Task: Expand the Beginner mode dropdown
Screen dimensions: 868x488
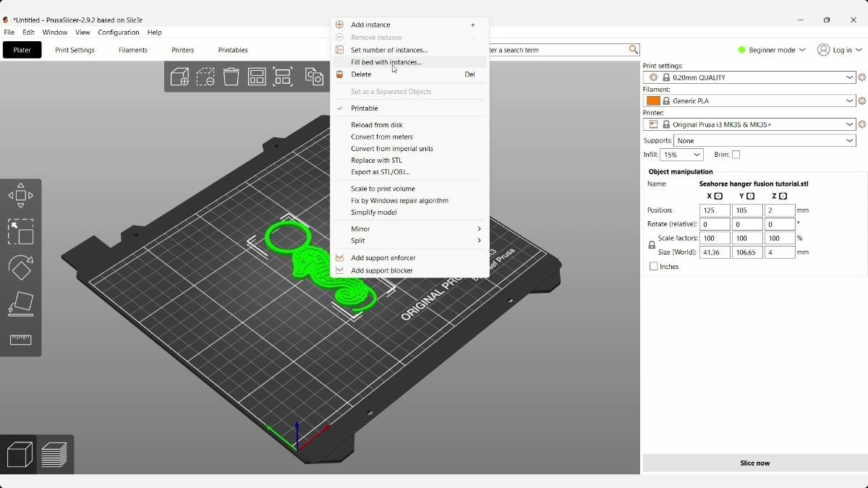Action: pyautogui.click(x=771, y=50)
